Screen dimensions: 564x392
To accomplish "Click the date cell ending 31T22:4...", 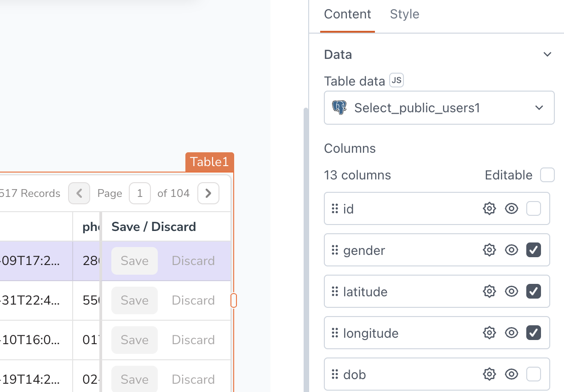I will [x=36, y=300].
